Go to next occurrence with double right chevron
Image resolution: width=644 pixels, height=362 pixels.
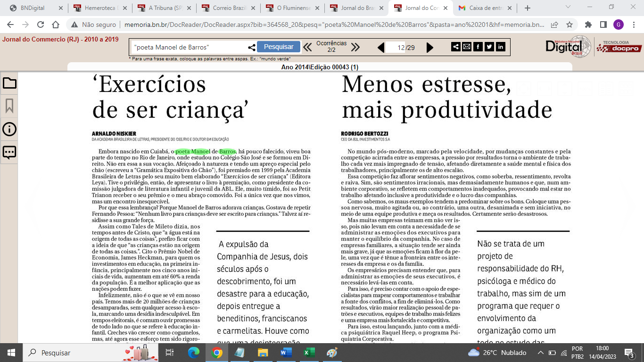(x=355, y=47)
